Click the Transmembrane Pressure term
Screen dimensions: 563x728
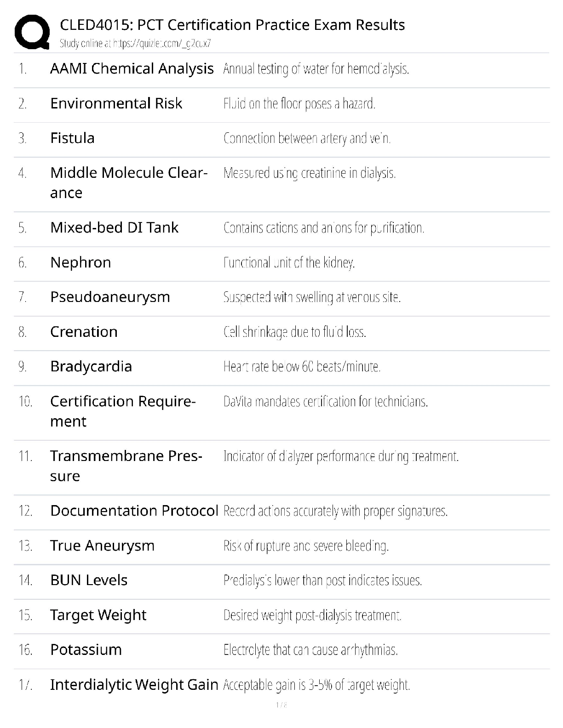(x=126, y=466)
